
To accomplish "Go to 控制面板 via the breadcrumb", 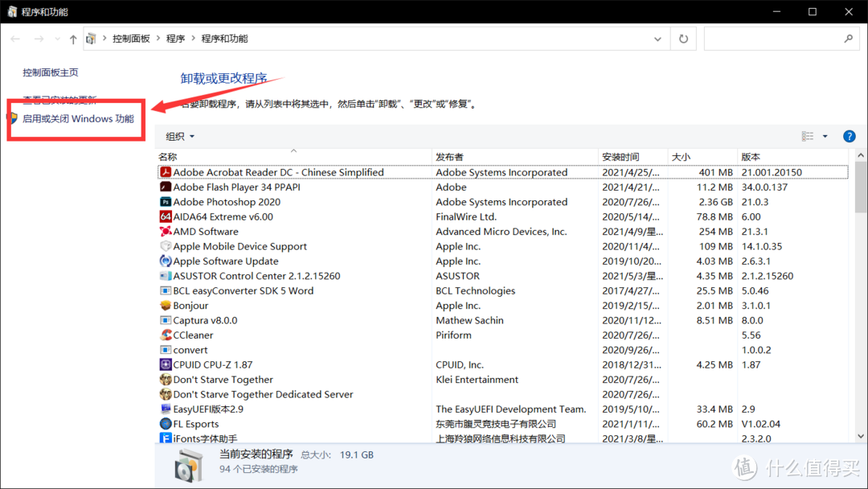I will (x=131, y=38).
